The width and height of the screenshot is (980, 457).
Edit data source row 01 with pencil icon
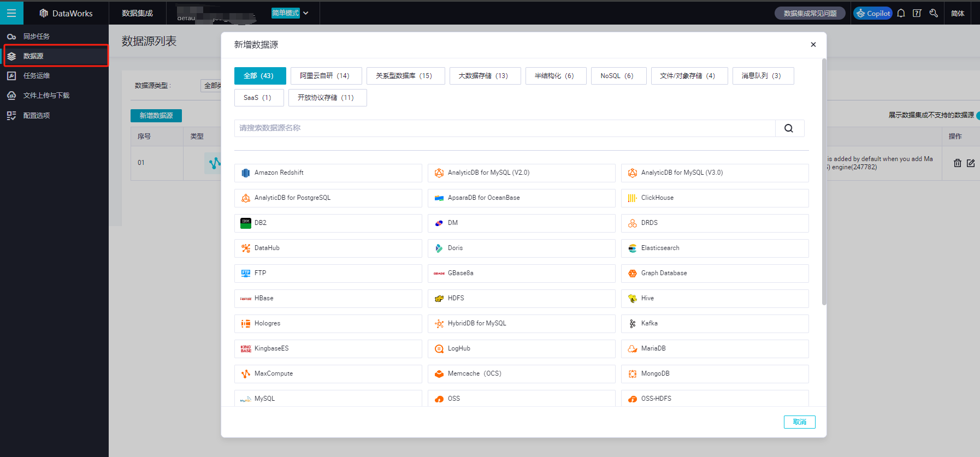[971, 163]
